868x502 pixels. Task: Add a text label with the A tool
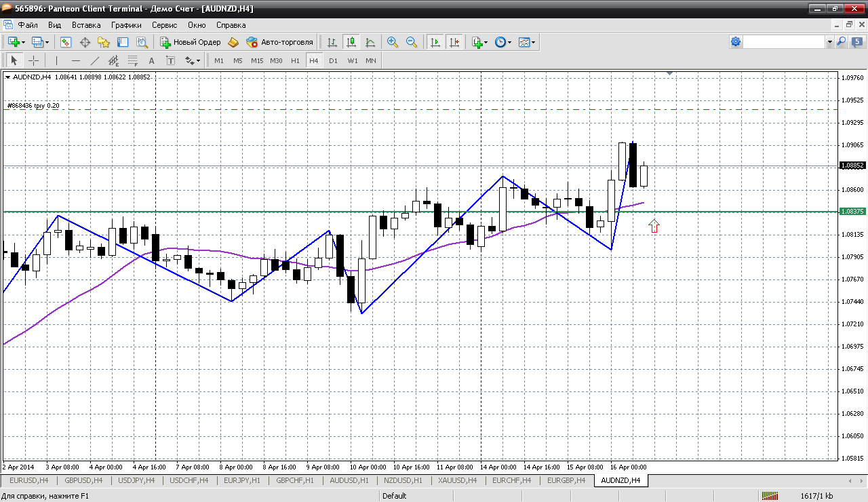(x=151, y=60)
